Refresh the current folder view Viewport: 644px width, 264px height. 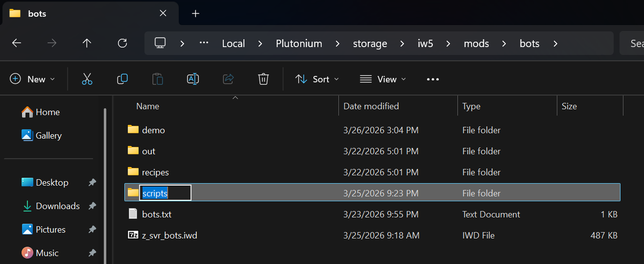[x=122, y=43]
